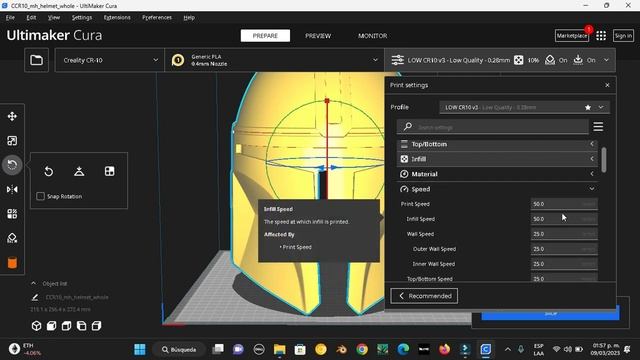Select the Rotate tool
This screenshot has height=360, width=640.
coord(12,165)
